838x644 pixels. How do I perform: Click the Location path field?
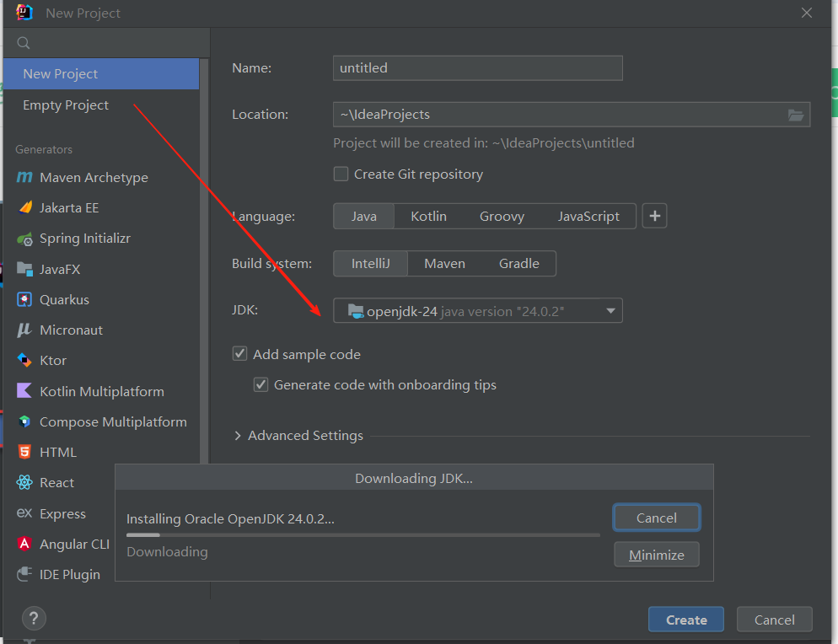tap(572, 115)
